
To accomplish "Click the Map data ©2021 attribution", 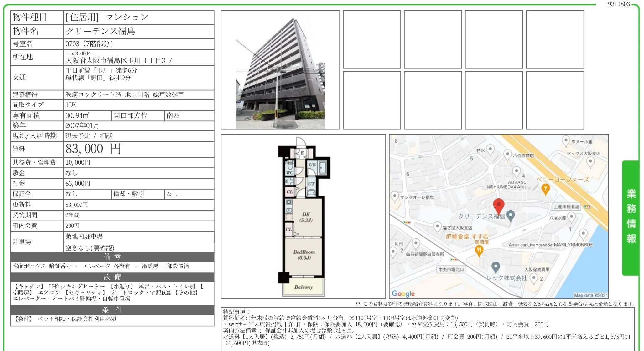I will 590,295.
